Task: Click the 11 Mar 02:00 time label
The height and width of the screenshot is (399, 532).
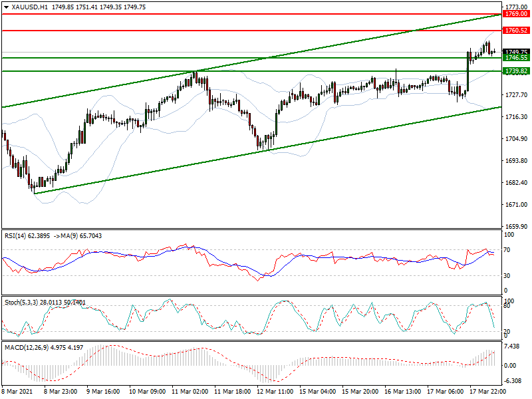Action: pos(190,392)
